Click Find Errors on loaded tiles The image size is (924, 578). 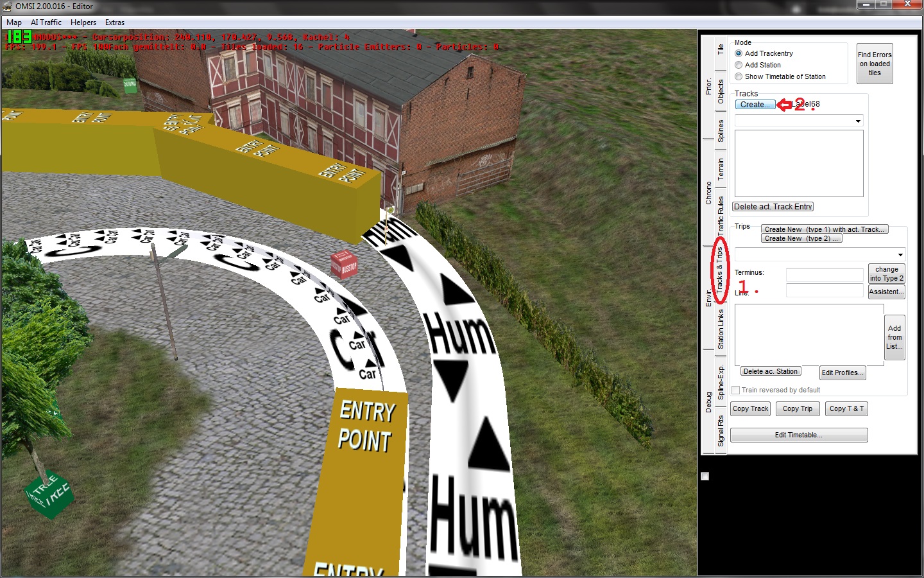pos(875,64)
